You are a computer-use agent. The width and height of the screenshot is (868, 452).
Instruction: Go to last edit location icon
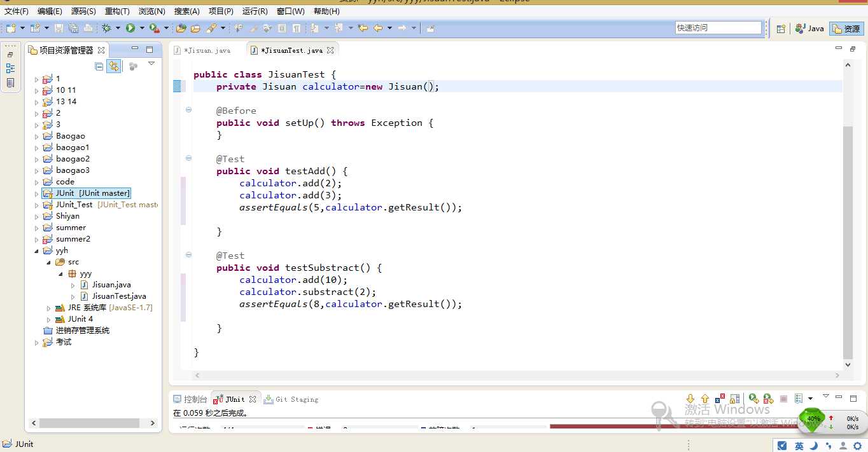[362, 28]
